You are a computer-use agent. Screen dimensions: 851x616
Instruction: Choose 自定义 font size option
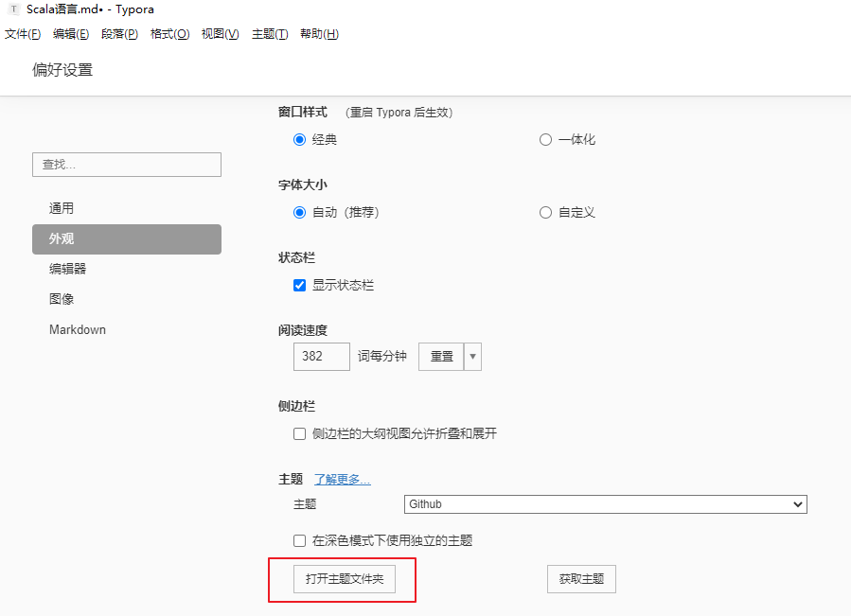[x=545, y=212]
